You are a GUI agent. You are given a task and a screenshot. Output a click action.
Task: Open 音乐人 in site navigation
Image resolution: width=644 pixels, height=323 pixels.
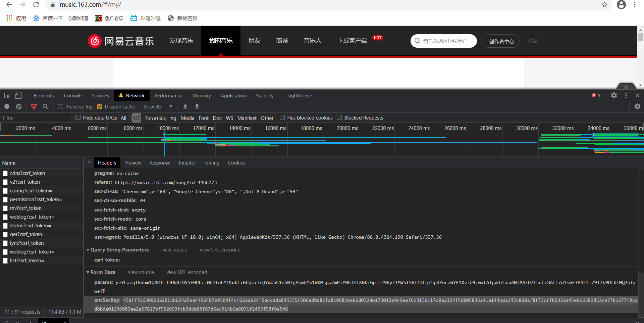313,41
